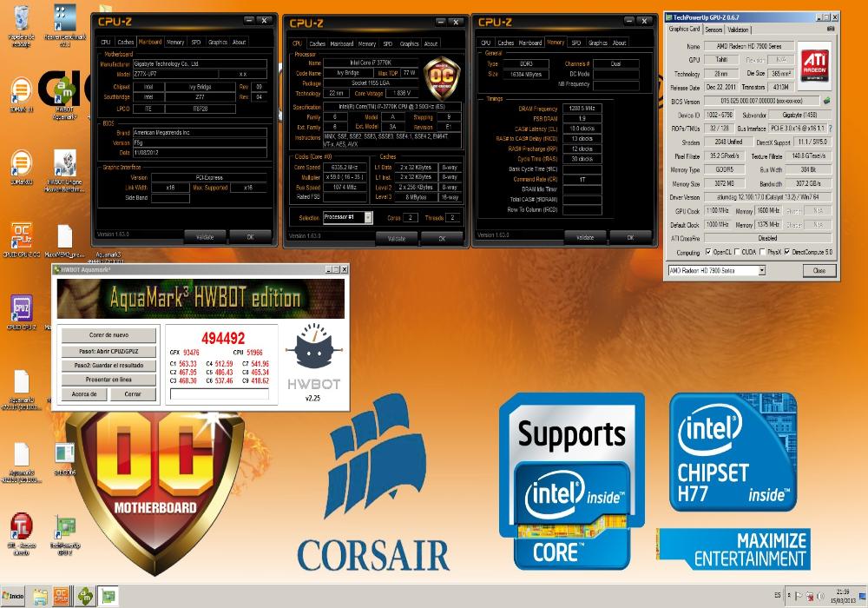Click the Mainboard Model field Z77X-UP7
The image size is (868, 608).
tap(175, 74)
